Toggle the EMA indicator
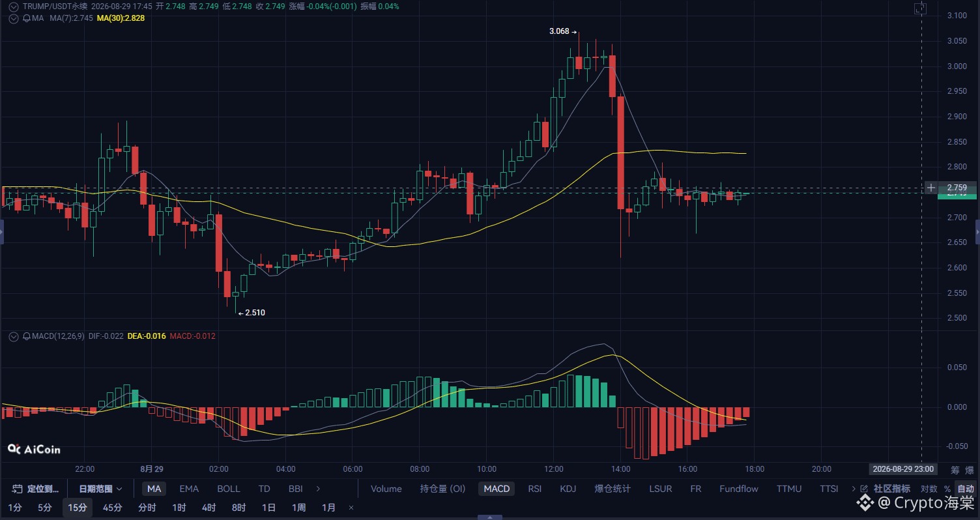Image resolution: width=980 pixels, height=520 pixels. tap(189, 489)
